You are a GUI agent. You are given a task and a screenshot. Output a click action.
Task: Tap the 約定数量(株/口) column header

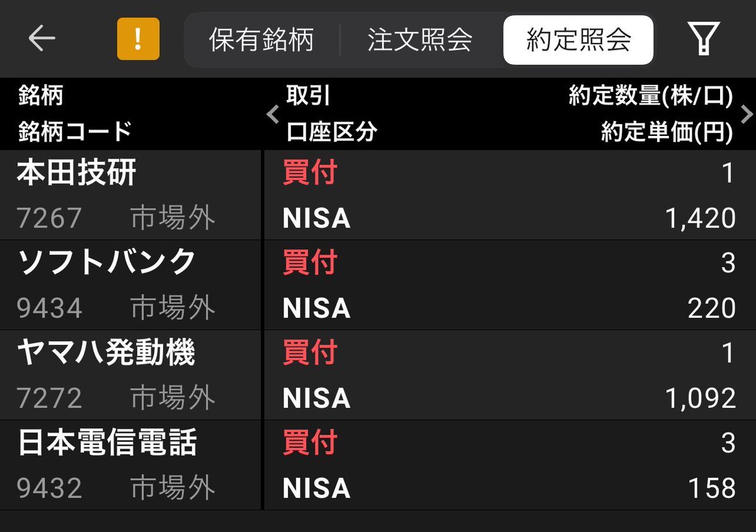click(651, 96)
